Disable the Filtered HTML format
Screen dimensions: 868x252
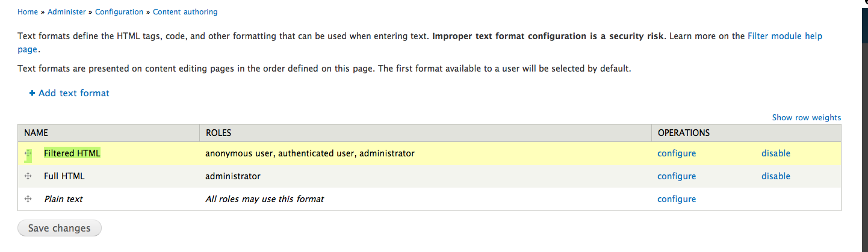775,153
